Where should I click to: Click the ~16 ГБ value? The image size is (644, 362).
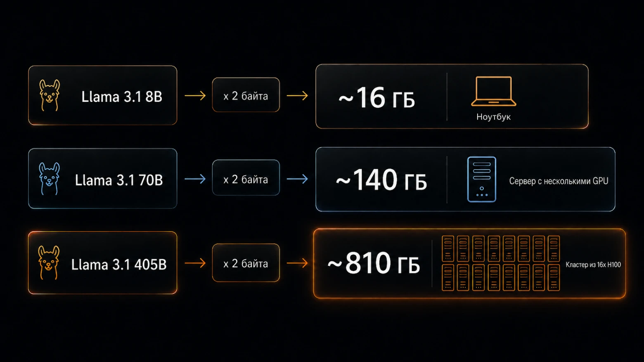click(376, 98)
